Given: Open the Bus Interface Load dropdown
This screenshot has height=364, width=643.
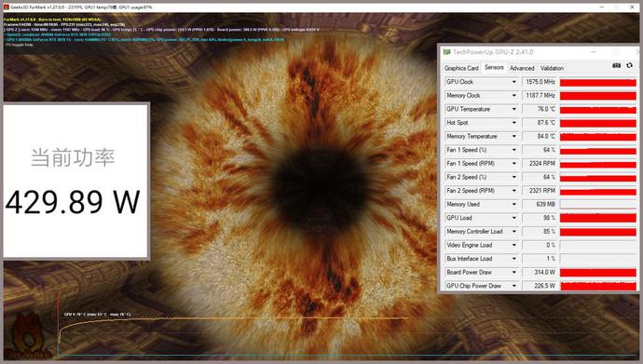Looking at the screenshot, I should 513,259.
